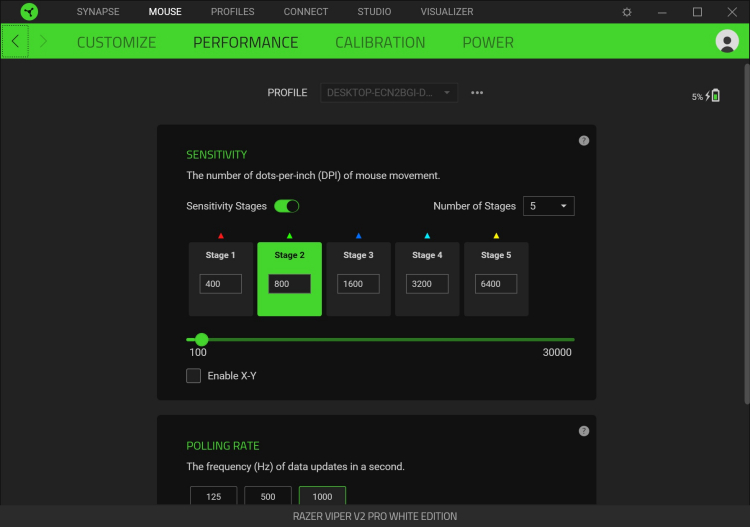Enable the X-Y checkbox
This screenshot has width=750, height=527.
193,375
